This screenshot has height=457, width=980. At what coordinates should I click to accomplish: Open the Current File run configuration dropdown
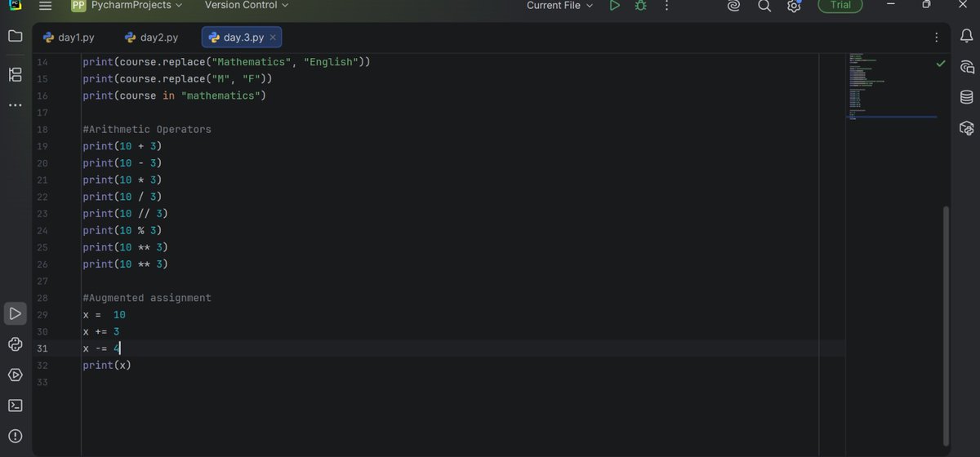(560, 6)
